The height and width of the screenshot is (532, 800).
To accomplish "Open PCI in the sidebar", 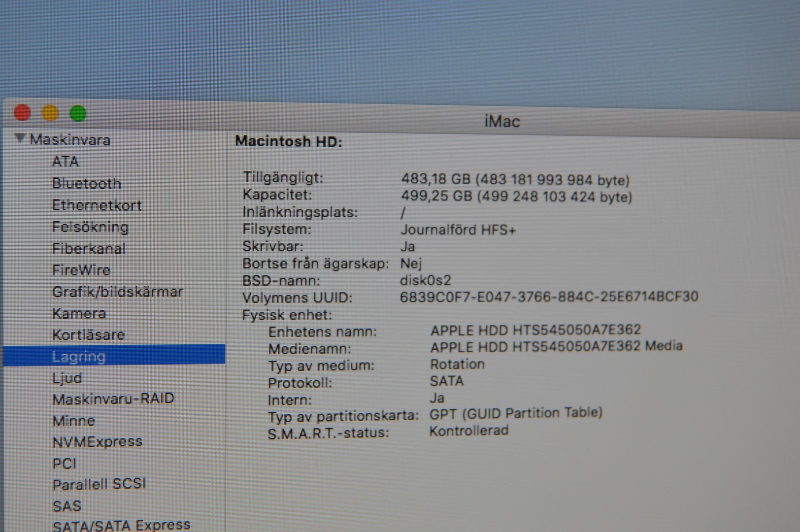I will pyautogui.click(x=64, y=464).
